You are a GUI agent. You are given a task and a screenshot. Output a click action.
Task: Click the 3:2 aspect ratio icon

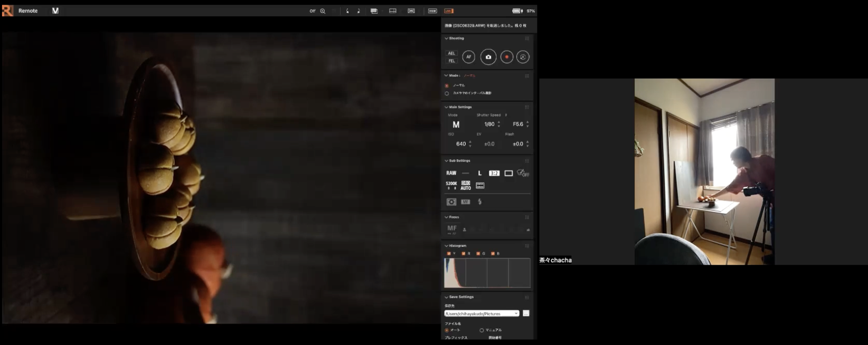point(494,173)
